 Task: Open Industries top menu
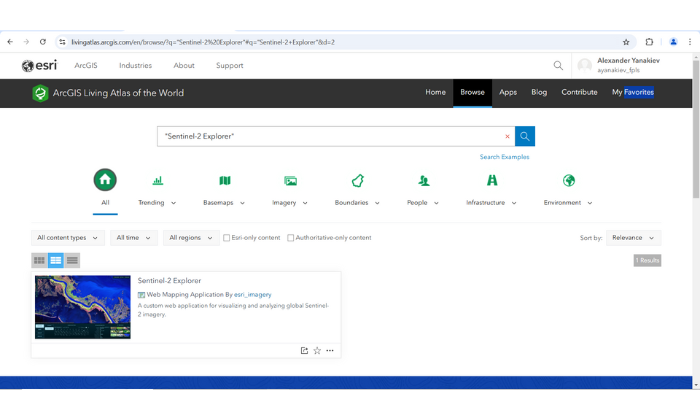pyautogui.click(x=135, y=66)
